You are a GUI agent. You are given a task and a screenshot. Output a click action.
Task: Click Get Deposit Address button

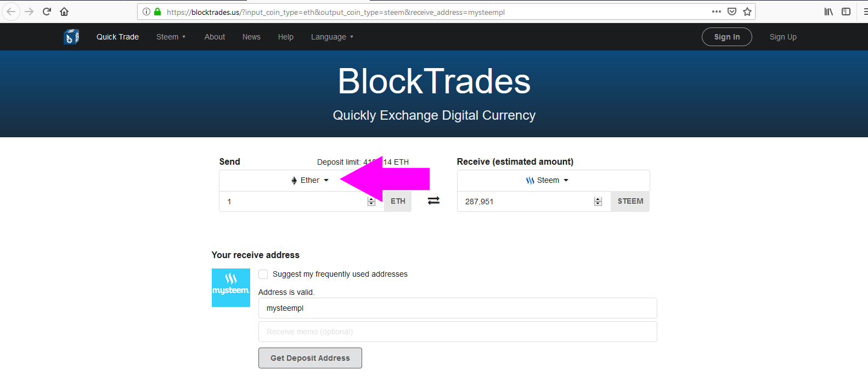[x=310, y=358]
